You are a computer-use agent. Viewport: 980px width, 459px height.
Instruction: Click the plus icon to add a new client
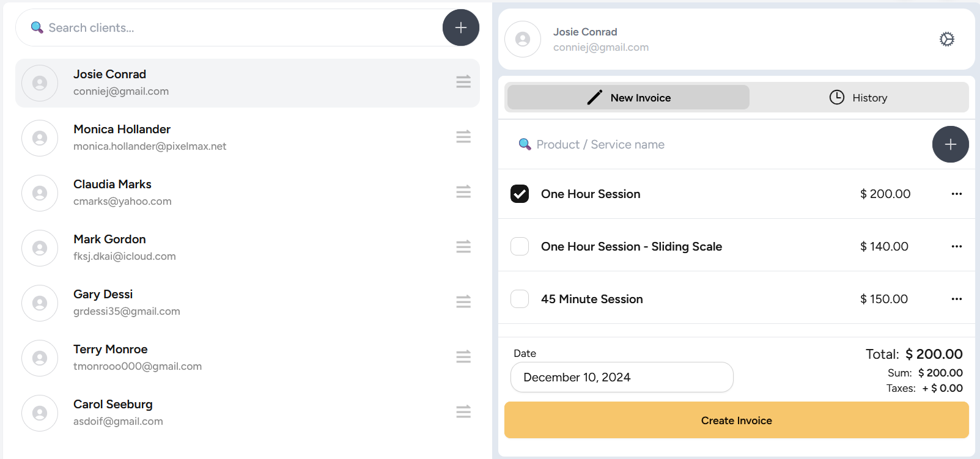point(460,28)
